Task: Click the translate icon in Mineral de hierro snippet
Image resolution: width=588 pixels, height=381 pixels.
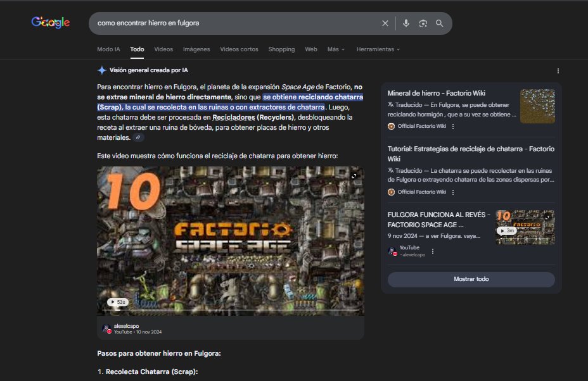Action: click(x=390, y=104)
